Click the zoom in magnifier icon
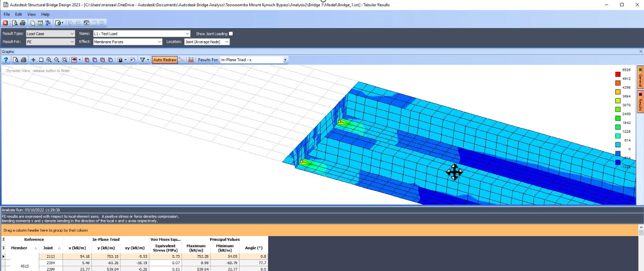The height and width of the screenshot is (271, 644). point(49,60)
